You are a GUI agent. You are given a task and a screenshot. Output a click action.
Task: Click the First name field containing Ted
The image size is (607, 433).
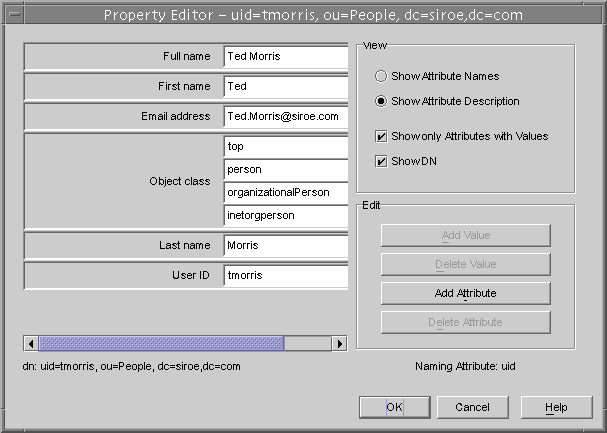point(286,86)
